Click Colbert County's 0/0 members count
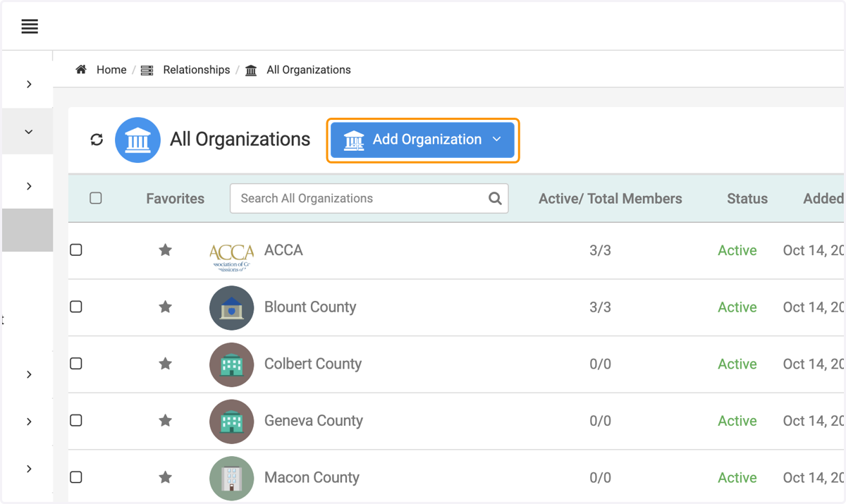 click(x=600, y=364)
